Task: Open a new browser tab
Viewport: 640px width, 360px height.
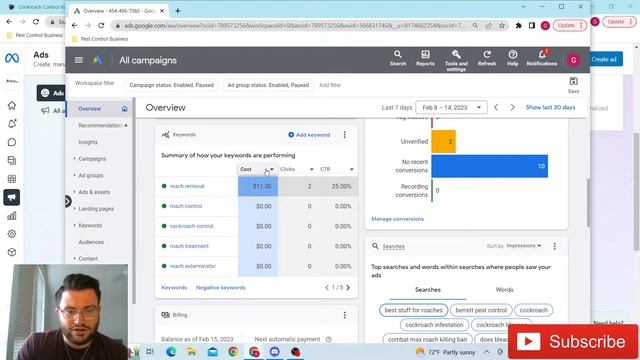Action: click(x=178, y=11)
